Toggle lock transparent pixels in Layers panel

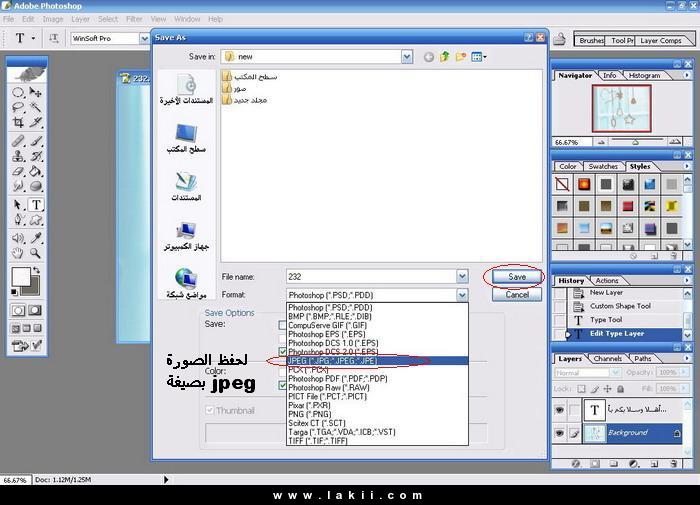coord(581,389)
